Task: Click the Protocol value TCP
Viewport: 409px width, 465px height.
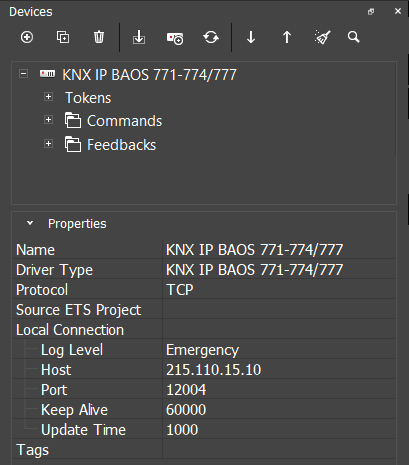Action: [179, 290]
